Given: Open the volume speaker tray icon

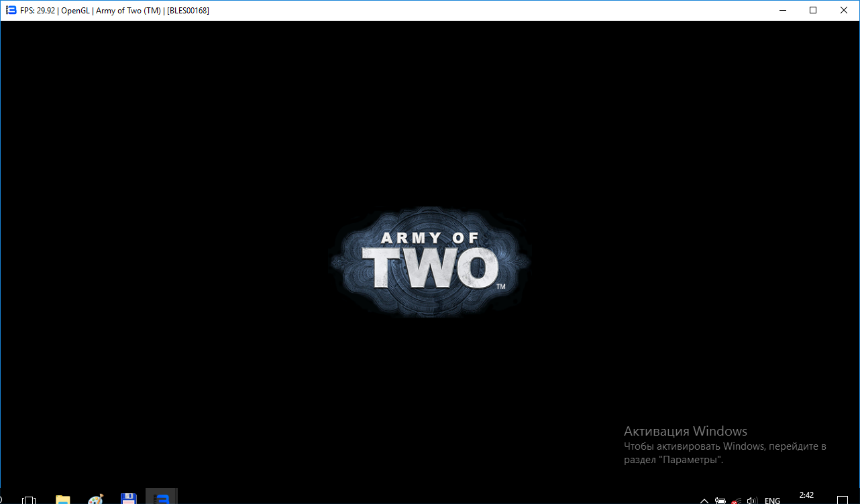Looking at the screenshot, I should [x=753, y=500].
